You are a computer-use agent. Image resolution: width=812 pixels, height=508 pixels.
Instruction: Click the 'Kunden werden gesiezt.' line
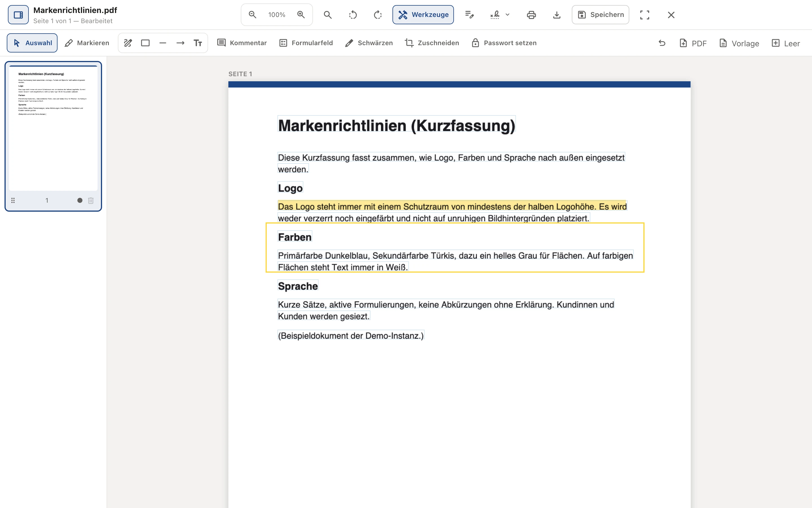[324, 316]
